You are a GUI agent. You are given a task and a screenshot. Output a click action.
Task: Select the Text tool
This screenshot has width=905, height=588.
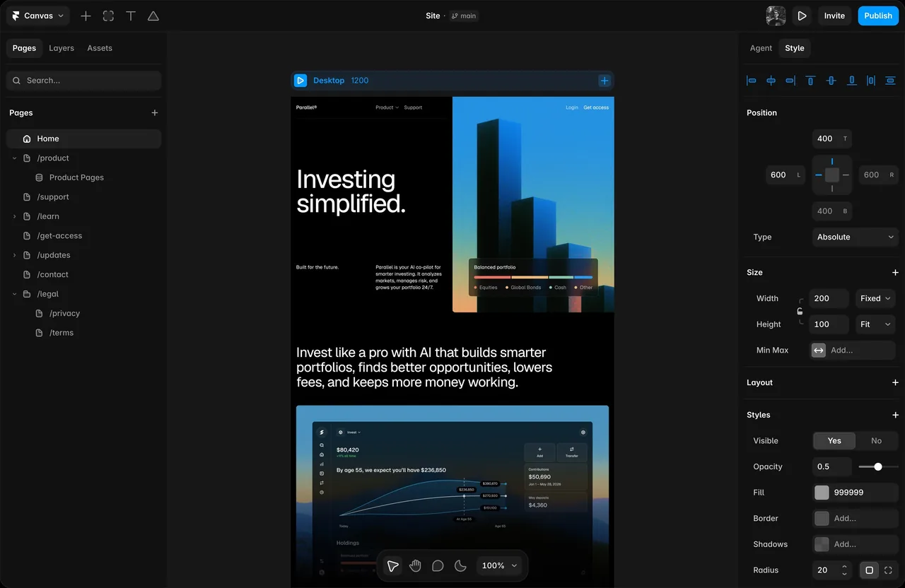[x=131, y=16]
